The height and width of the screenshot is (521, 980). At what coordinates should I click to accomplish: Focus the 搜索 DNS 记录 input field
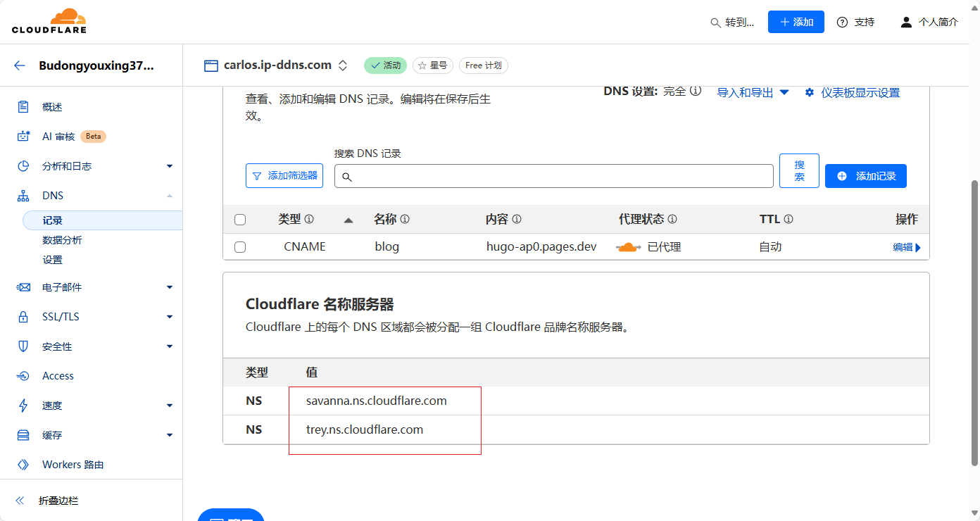[x=554, y=176]
